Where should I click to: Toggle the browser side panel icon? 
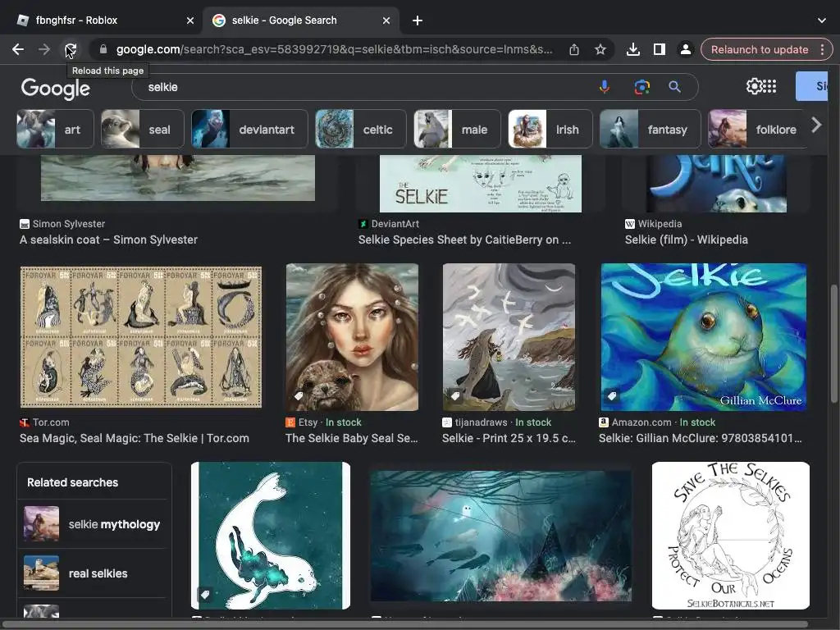point(660,49)
